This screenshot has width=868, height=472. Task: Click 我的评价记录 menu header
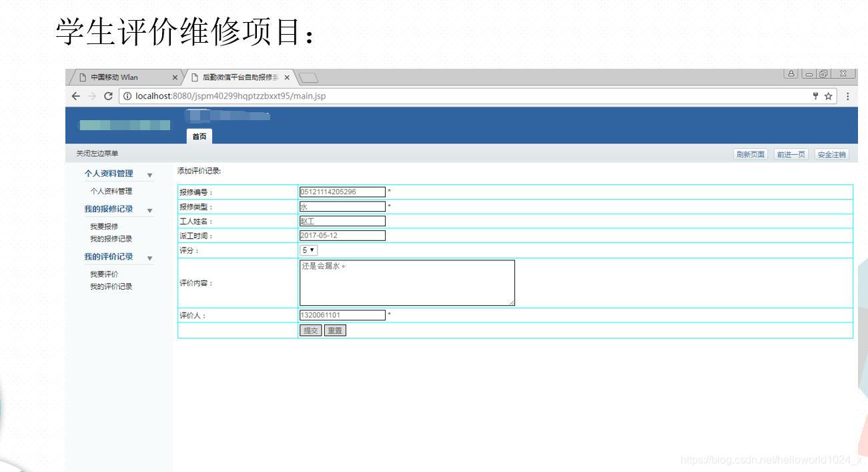(x=109, y=256)
